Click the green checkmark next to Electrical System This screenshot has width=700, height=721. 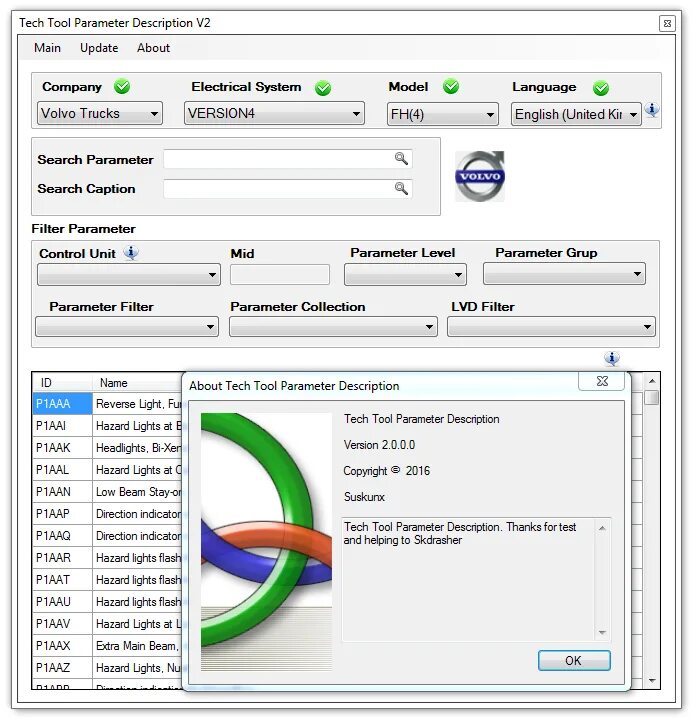point(323,87)
